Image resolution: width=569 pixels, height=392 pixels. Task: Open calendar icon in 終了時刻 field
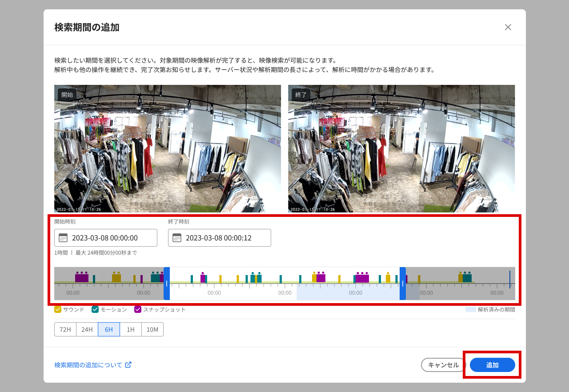coord(177,238)
